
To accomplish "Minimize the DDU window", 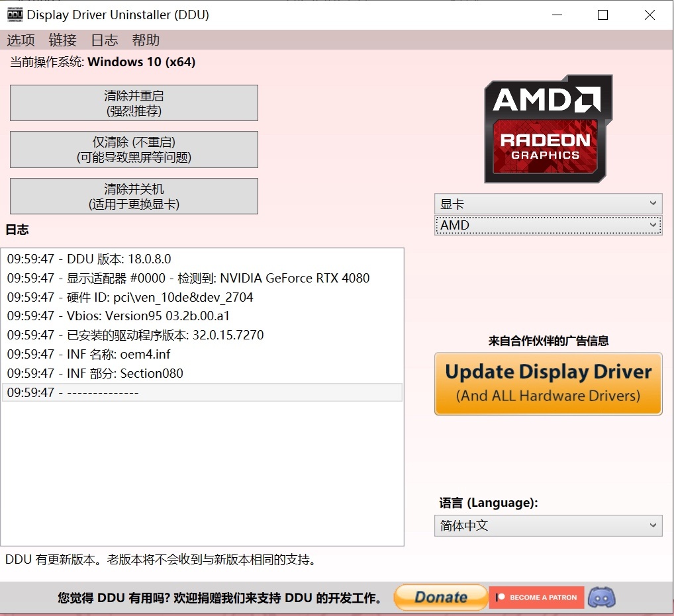I will 557,15.
